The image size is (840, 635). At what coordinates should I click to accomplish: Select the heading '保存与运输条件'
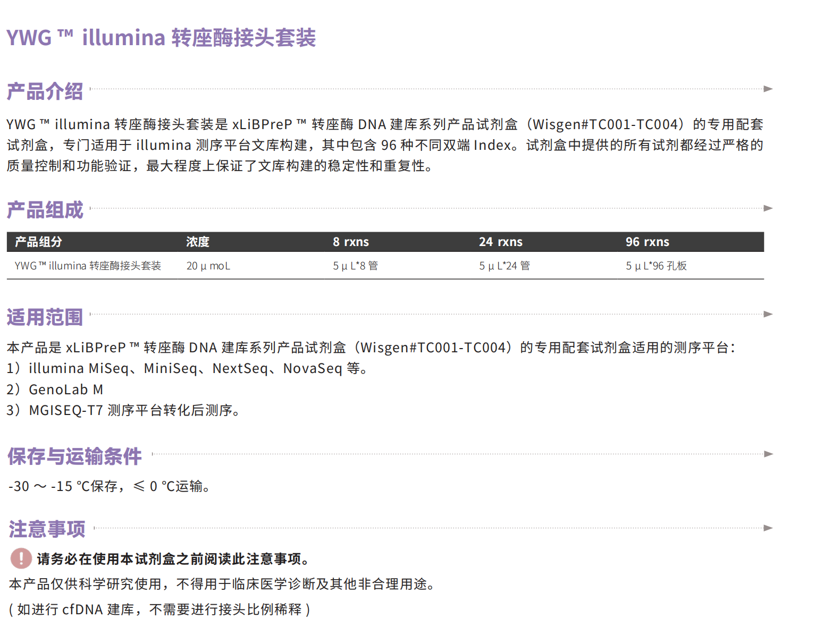pyautogui.click(x=74, y=456)
